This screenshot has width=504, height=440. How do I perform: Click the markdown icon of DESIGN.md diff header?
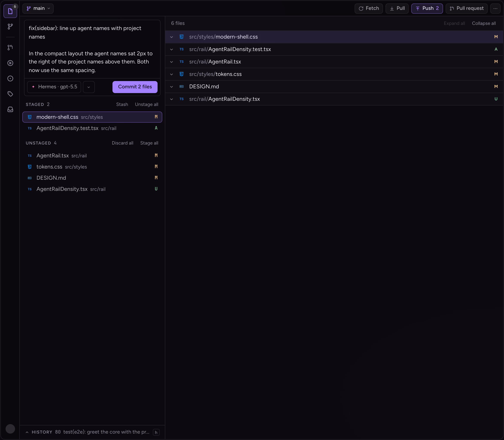click(x=182, y=87)
